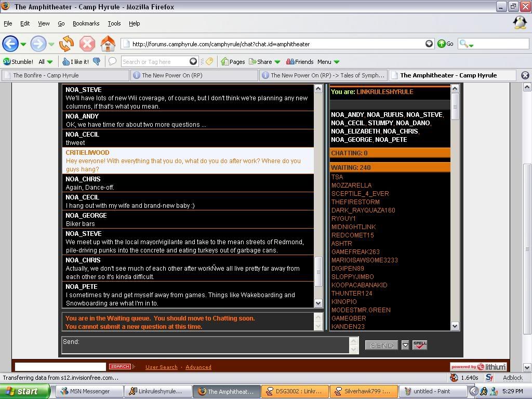Open the Tools menu
This screenshot has width=532, height=399.
tap(114, 23)
